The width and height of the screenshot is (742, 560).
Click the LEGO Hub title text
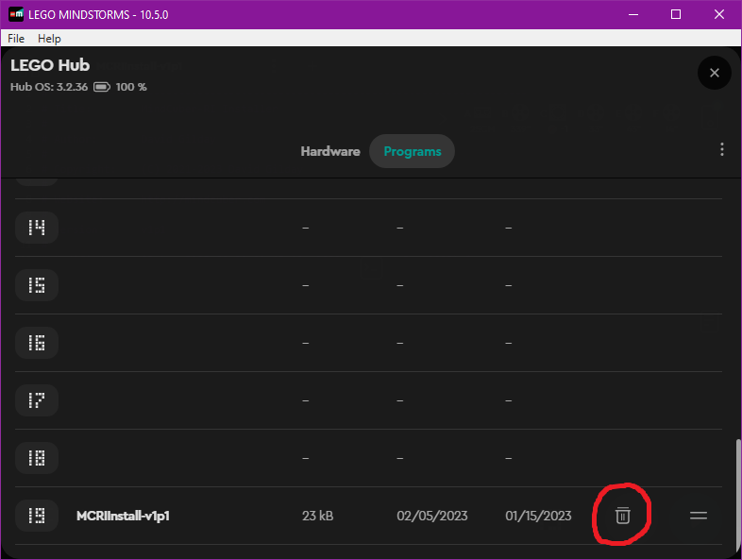(50, 65)
